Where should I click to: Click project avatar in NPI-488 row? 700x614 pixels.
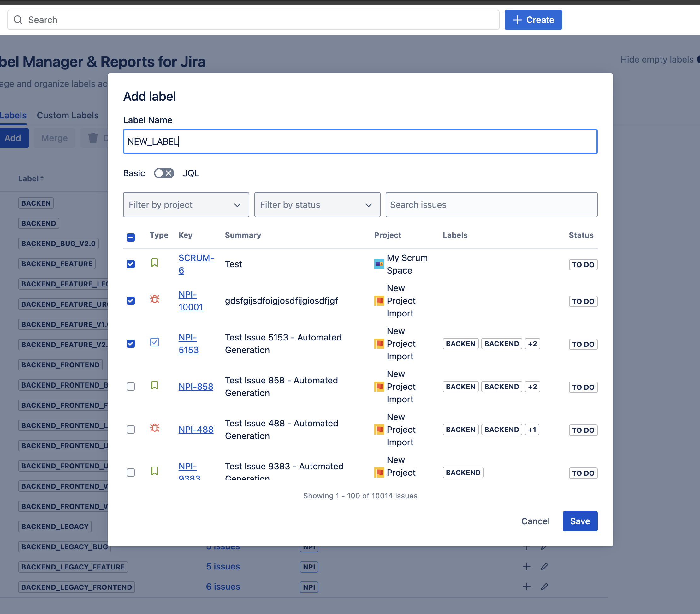(x=379, y=430)
